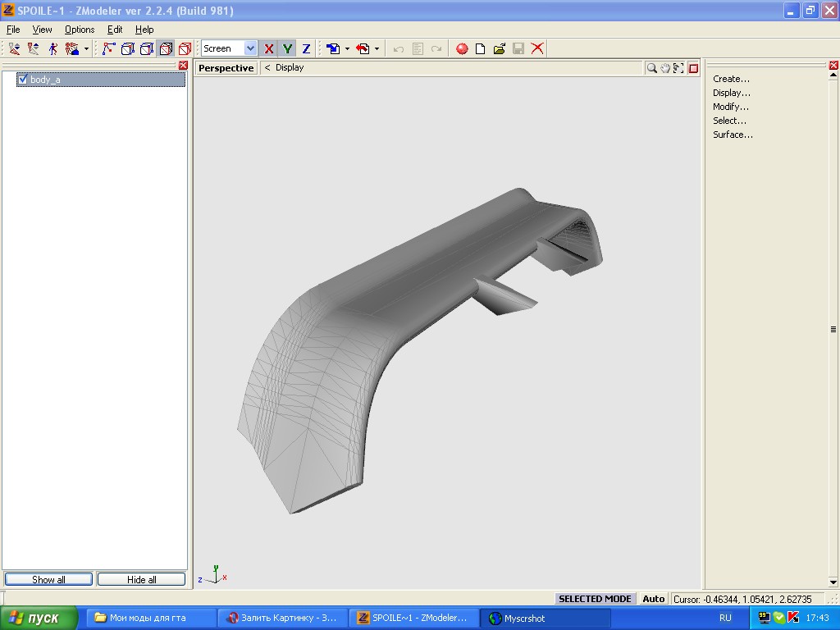840x630 pixels.
Task: Click the Open file folder icon
Action: [499, 49]
